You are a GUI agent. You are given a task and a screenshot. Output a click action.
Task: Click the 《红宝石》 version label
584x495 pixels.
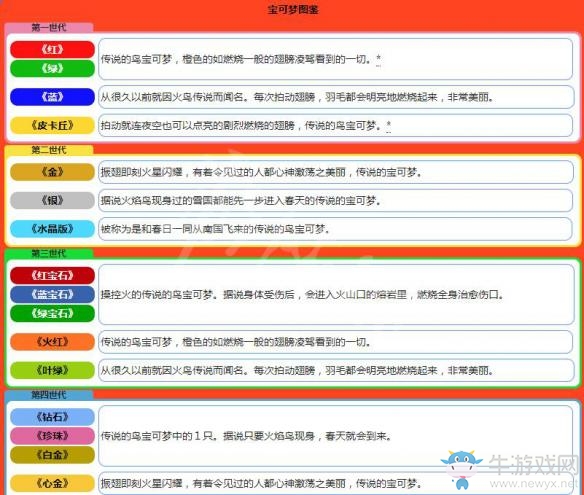pos(53,276)
